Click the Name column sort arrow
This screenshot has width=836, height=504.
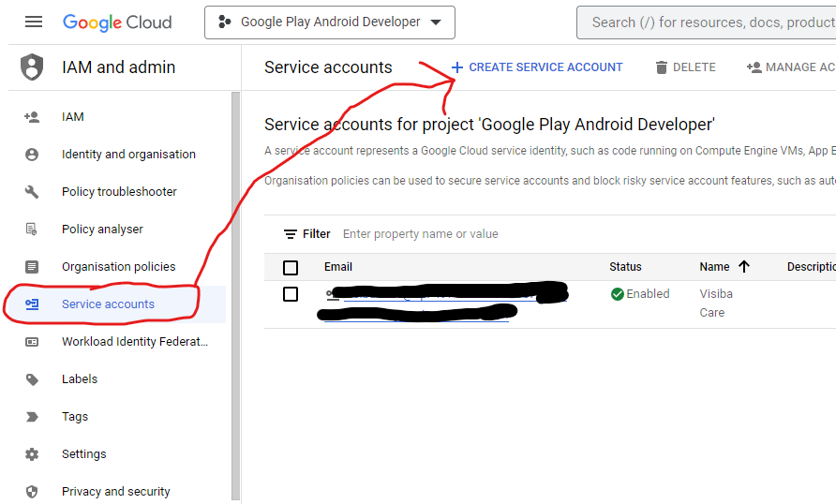pyautogui.click(x=744, y=266)
